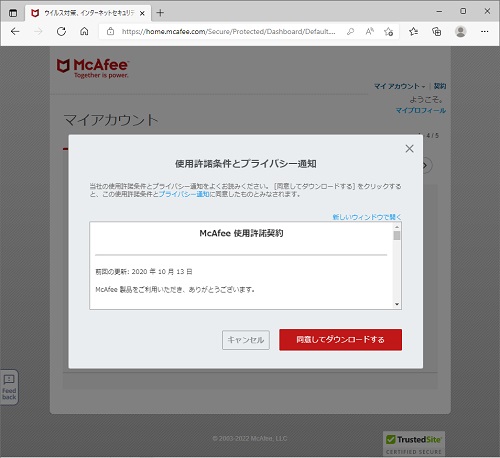Click the キャンセル button
This screenshot has height=458, width=500.
tap(246, 340)
